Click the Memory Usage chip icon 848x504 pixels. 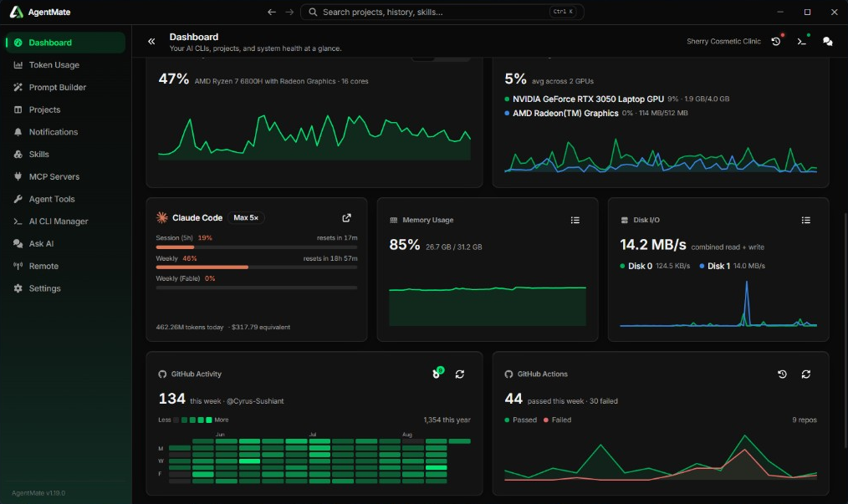394,220
